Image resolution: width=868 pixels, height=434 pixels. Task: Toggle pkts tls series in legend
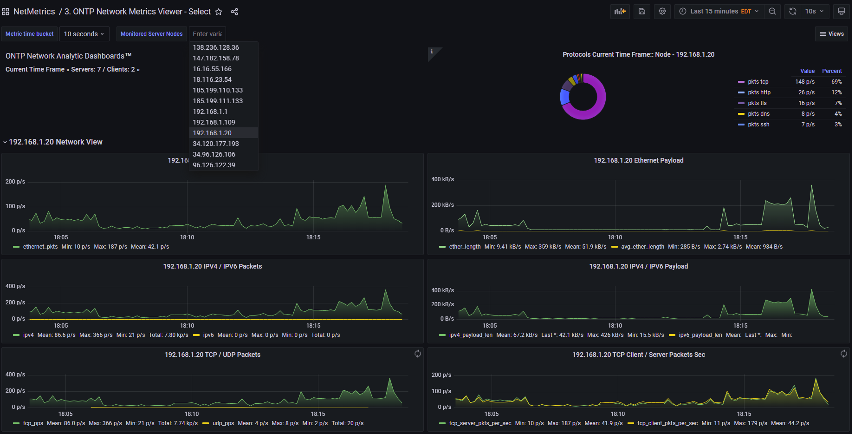tap(757, 103)
